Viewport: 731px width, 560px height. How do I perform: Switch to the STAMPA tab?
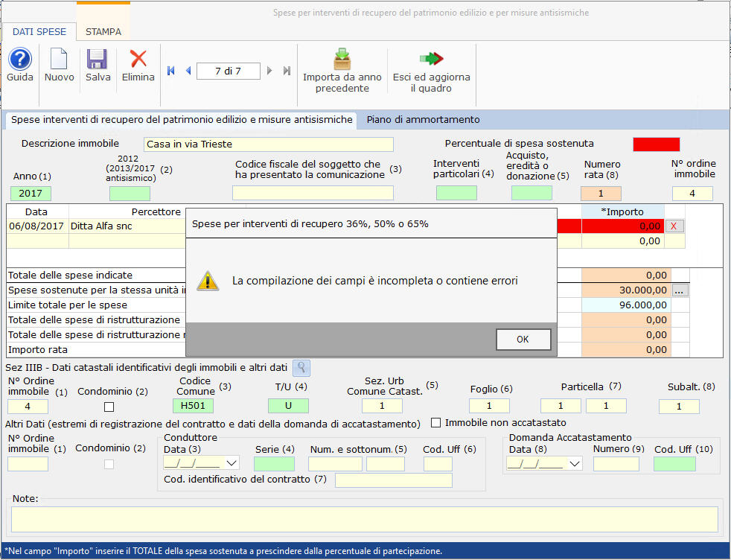point(103,32)
